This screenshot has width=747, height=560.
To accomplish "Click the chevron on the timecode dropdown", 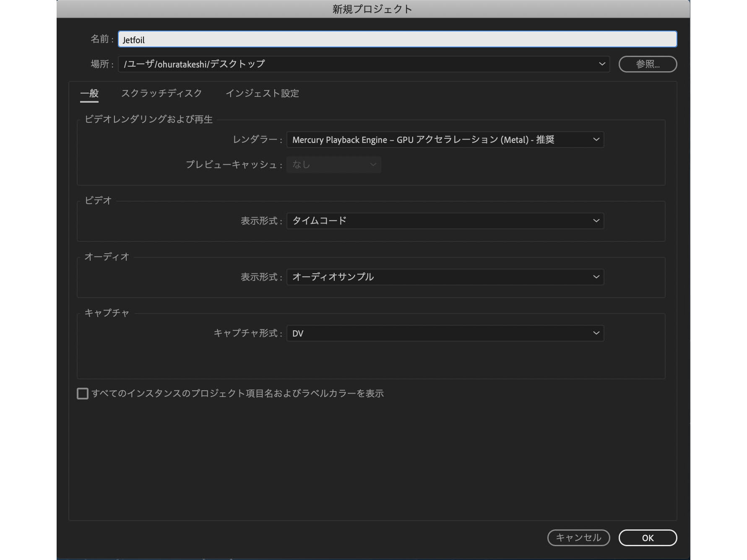I will 596,220.
